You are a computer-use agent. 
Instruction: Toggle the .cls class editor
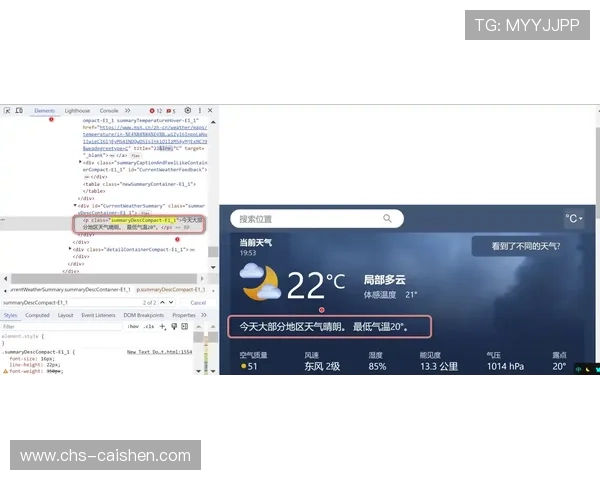[x=148, y=327]
